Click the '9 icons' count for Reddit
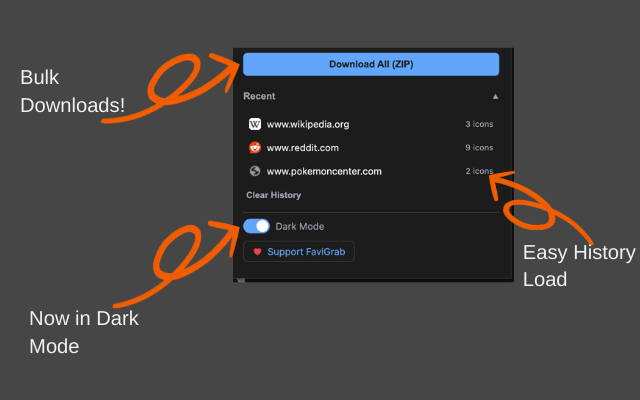Viewport: 640px width, 400px height. click(479, 147)
